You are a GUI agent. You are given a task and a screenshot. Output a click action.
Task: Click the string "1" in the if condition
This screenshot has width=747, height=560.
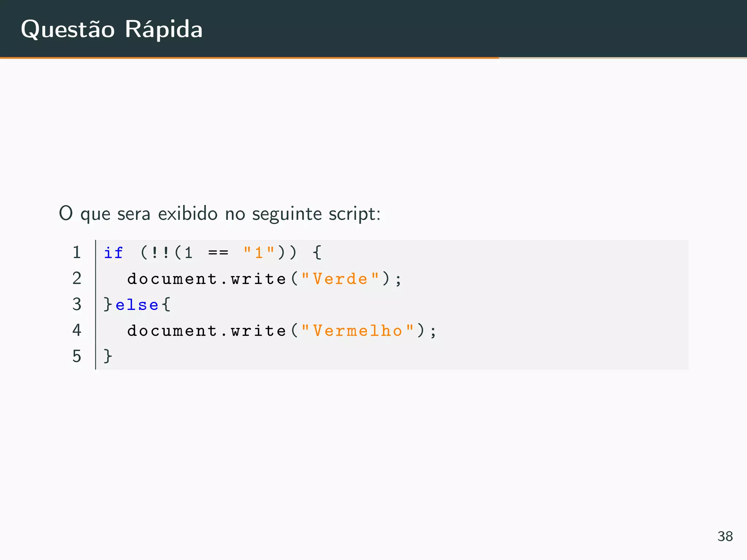pyautogui.click(x=259, y=252)
